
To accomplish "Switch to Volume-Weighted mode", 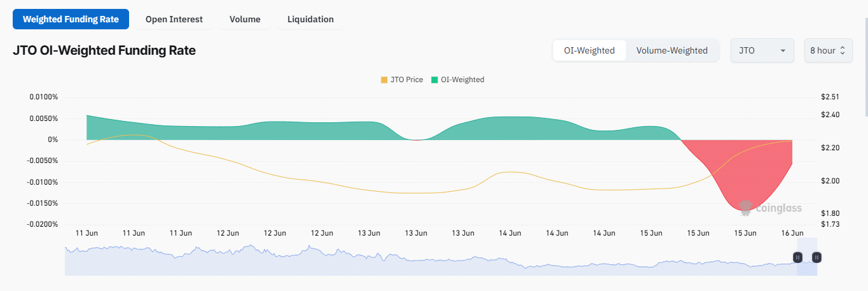I will 672,50.
